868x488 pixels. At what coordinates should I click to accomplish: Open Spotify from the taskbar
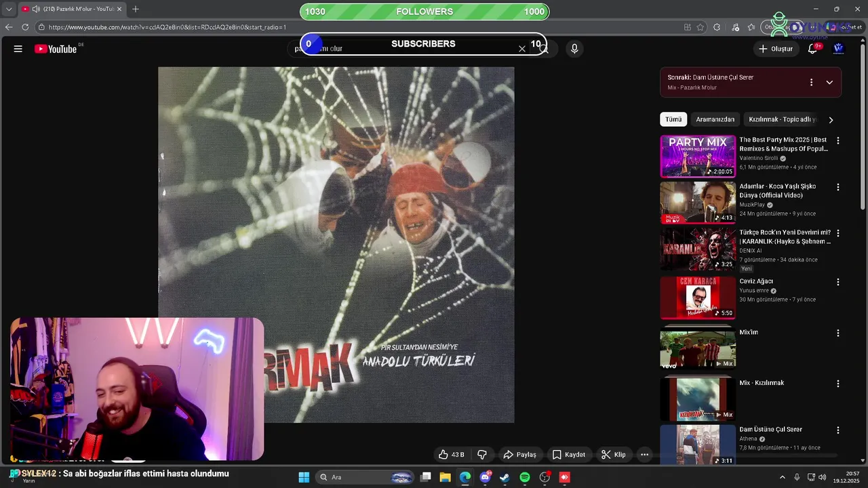(525, 477)
